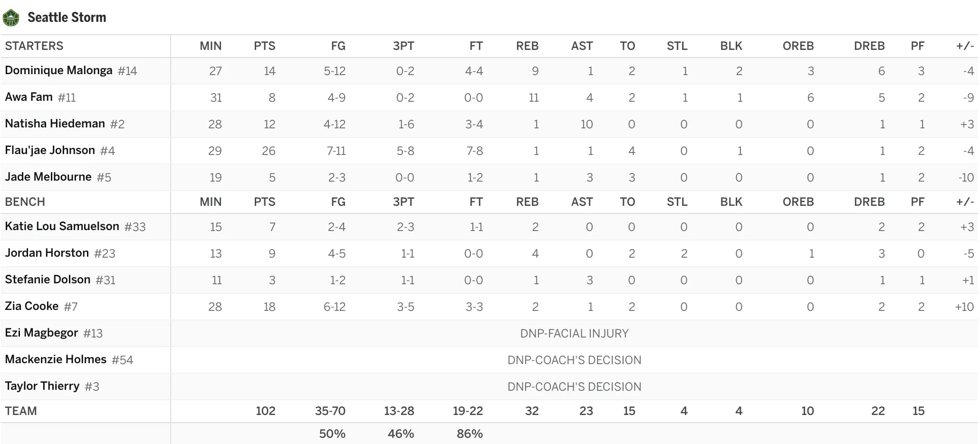980x444 pixels.
Task: Open Katie Lou Samuelson's profile
Action: 62,226
